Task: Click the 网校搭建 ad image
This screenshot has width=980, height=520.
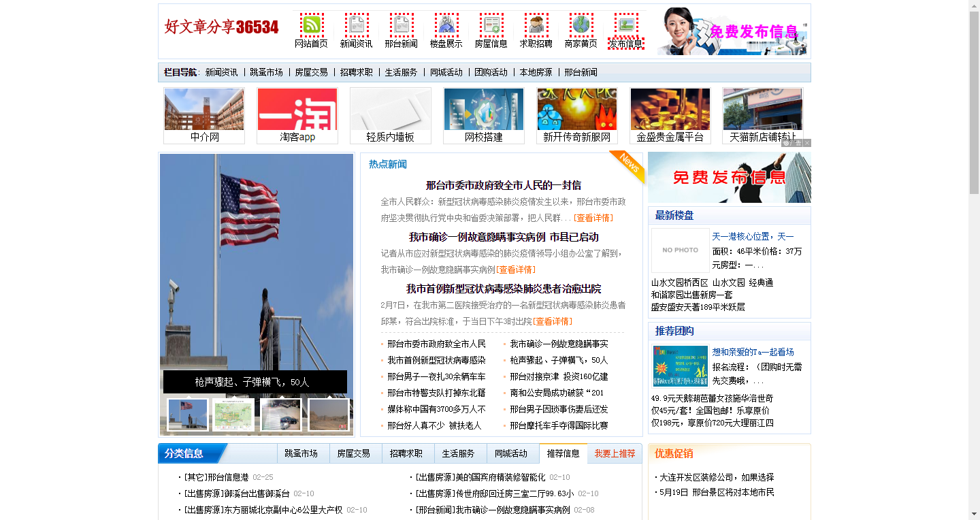Action: point(483,109)
